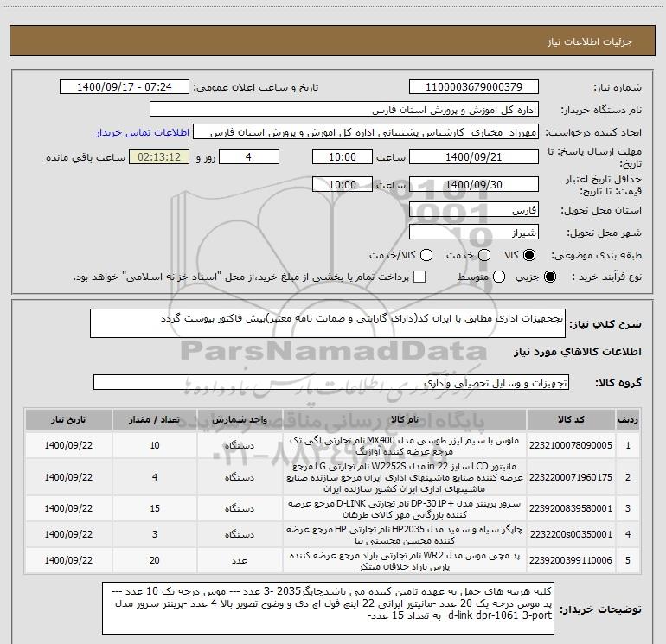
Task: Click the remaining time countdown 02:13:12
Action: tap(159, 157)
